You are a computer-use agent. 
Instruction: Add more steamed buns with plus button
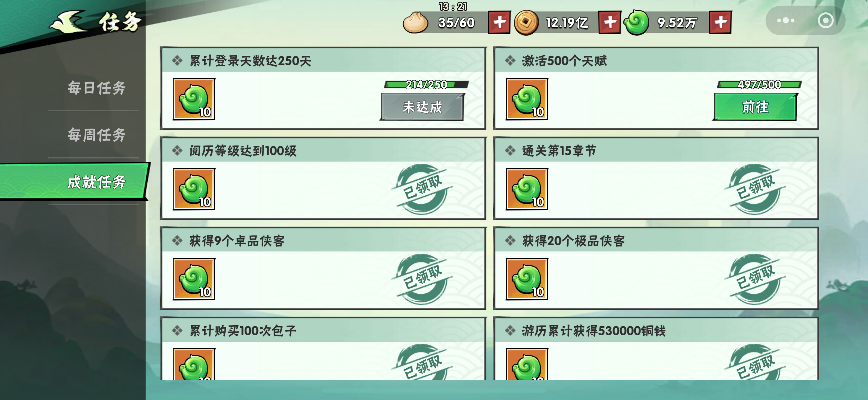pyautogui.click(x=499, y=23)
